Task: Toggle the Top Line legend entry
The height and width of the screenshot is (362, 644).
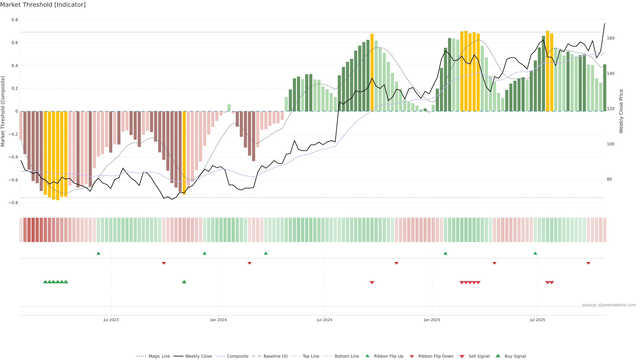Action: pos(311,356)
